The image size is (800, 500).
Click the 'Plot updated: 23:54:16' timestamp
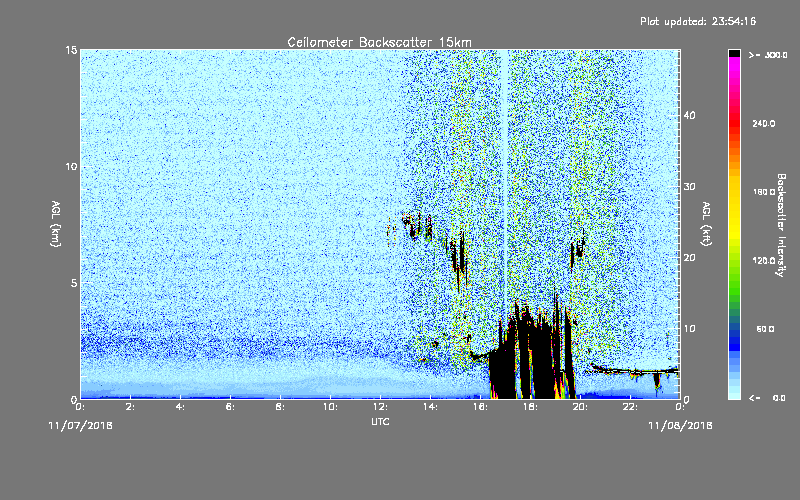(698, 21)
